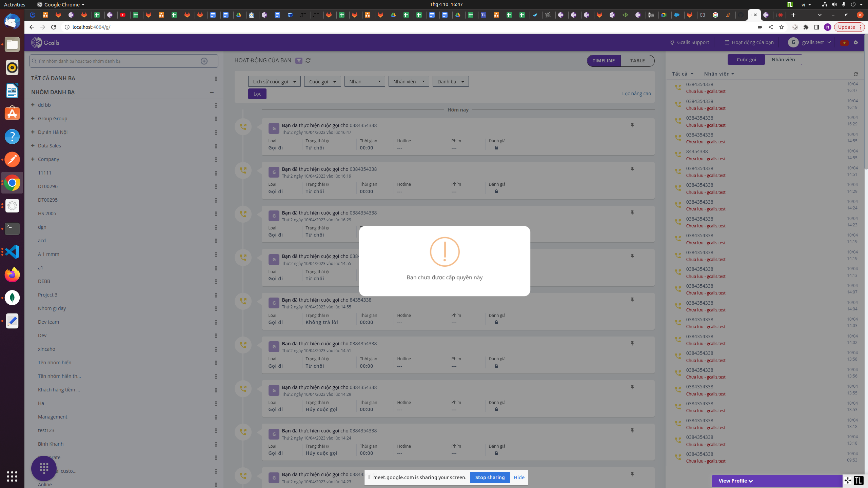
Task: Open settings gear in Gcalls header
Action: [856, 42]
